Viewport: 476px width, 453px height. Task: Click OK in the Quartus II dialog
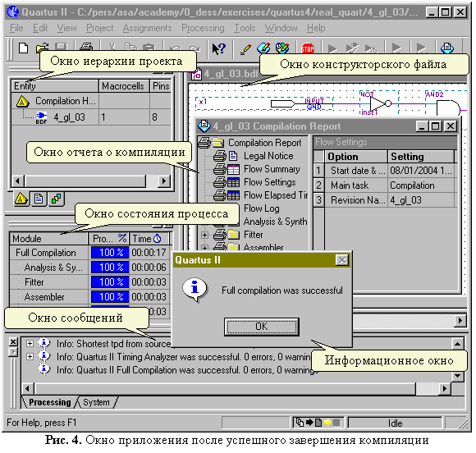click(261, 327)
